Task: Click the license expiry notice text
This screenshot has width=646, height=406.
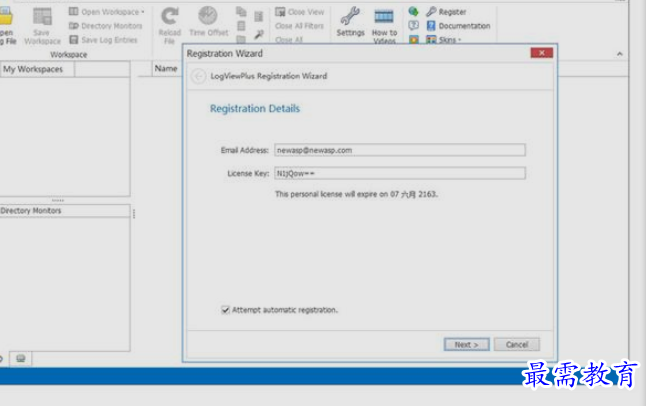Action: click(x=356, y=194)
